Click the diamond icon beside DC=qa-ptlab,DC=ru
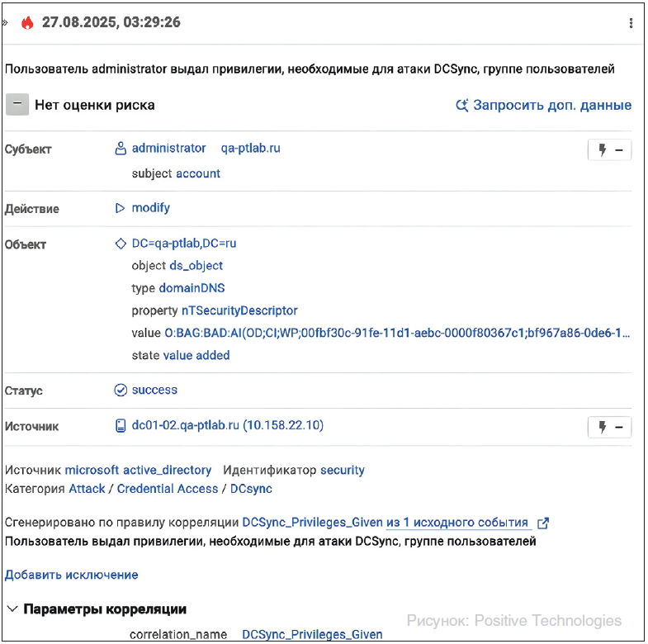 [x=121, y=244]
